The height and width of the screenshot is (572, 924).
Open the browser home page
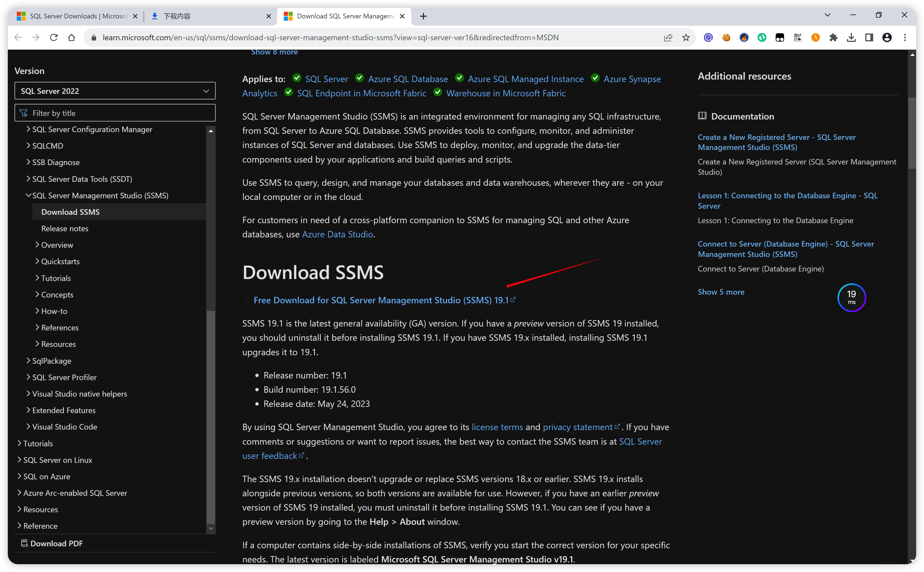(x=72, y=37)
